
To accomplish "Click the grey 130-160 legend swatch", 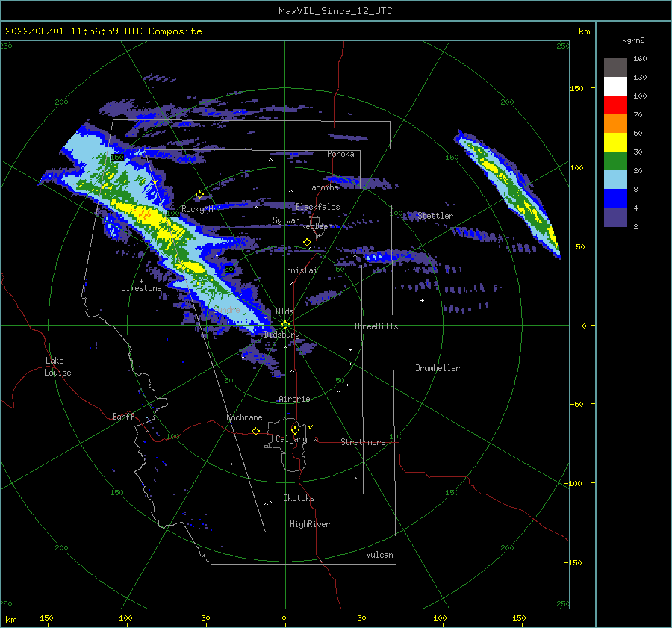I will [x=615, y=67].
